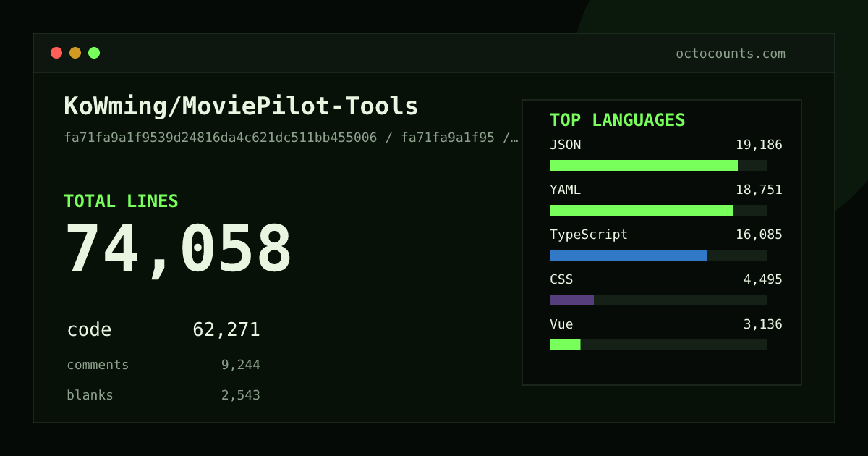Click the blanks label
Image resolution: width=868 pixels, height=456 pixels.
[90, 395]
